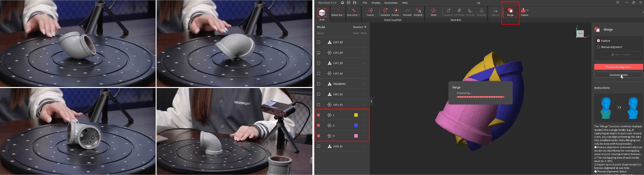644x175 pixels.
Task: Click the project name 'up' in title bar
Action: coord(479,3)
